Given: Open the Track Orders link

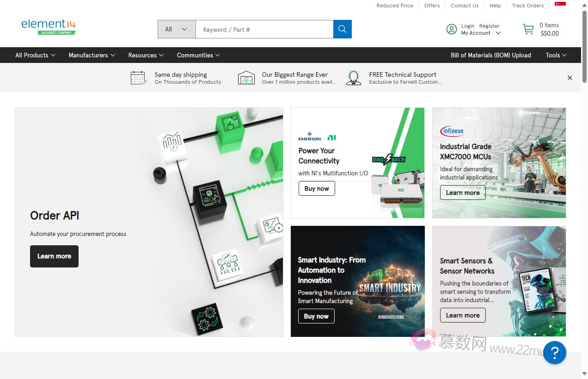Looking at the screenshot, I should click(527, 6).
